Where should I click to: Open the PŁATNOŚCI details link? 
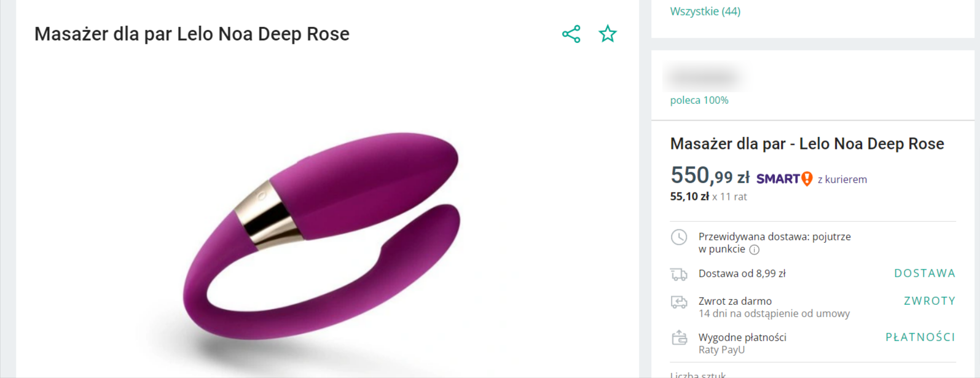point(920,337)
